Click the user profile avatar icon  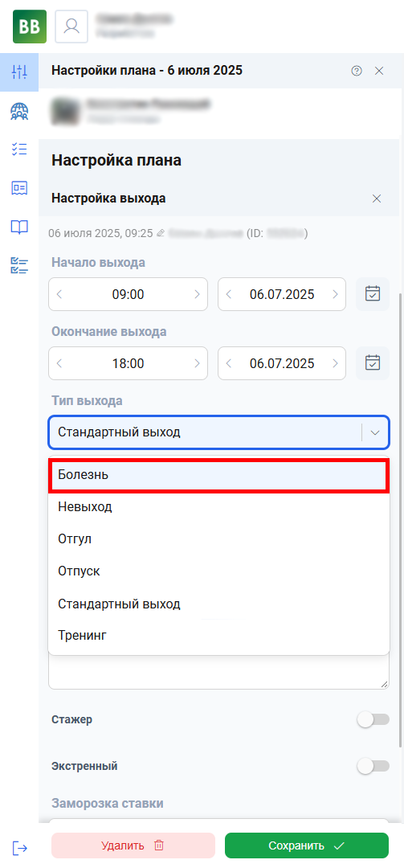point(71,27)
